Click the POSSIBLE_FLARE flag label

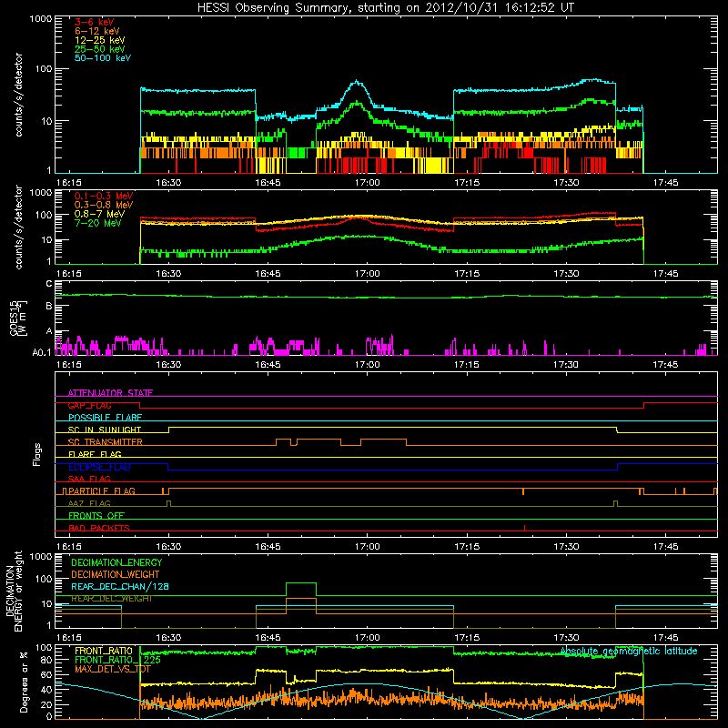point(105,418)
